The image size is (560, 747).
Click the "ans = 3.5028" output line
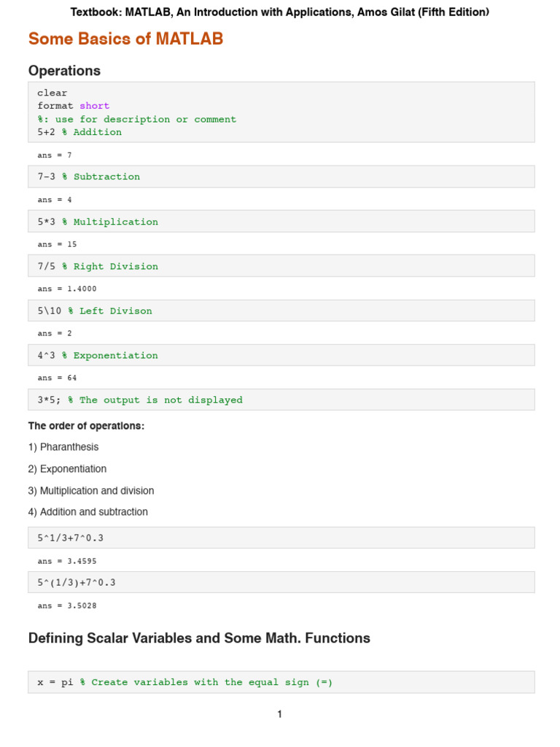(x=66, y=605)
